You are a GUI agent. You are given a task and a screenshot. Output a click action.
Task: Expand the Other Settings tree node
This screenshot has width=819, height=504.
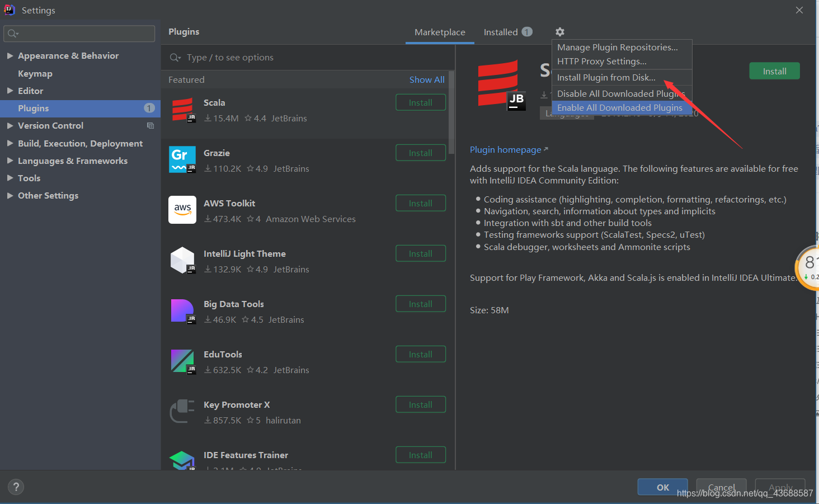click(10, 196)
